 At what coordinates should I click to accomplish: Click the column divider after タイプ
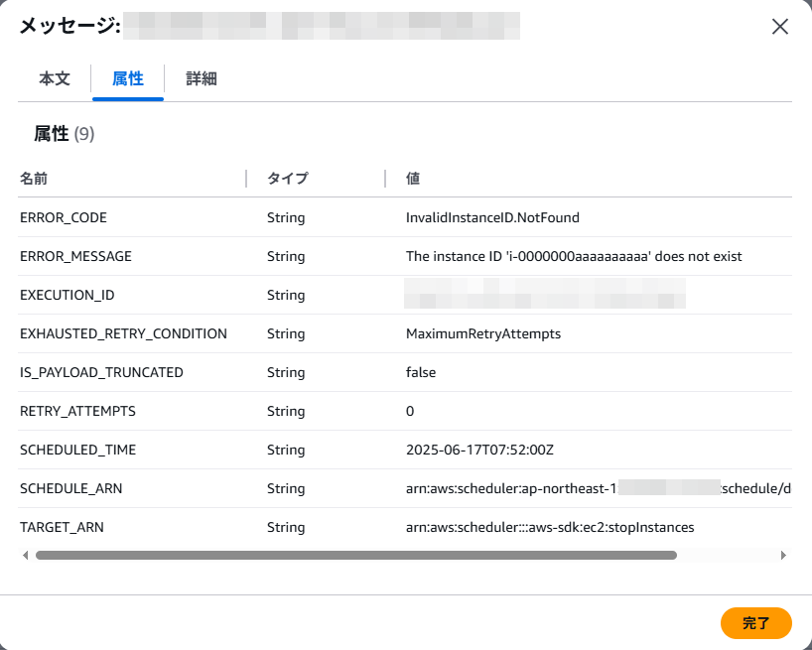[x=385, y=179]
